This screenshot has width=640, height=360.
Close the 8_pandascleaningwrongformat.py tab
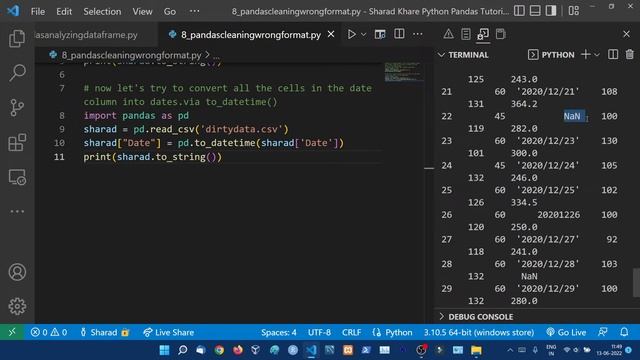tap(331, 34)
